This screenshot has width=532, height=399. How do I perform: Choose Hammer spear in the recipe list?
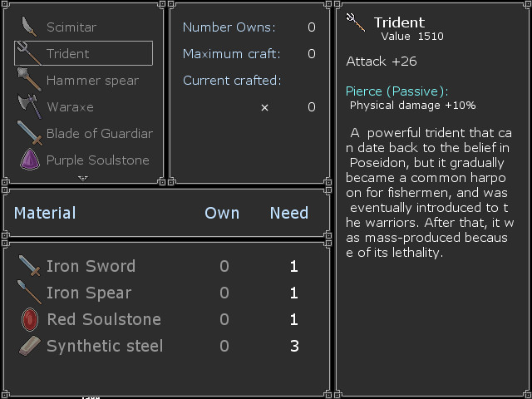(x=92, y=80)
